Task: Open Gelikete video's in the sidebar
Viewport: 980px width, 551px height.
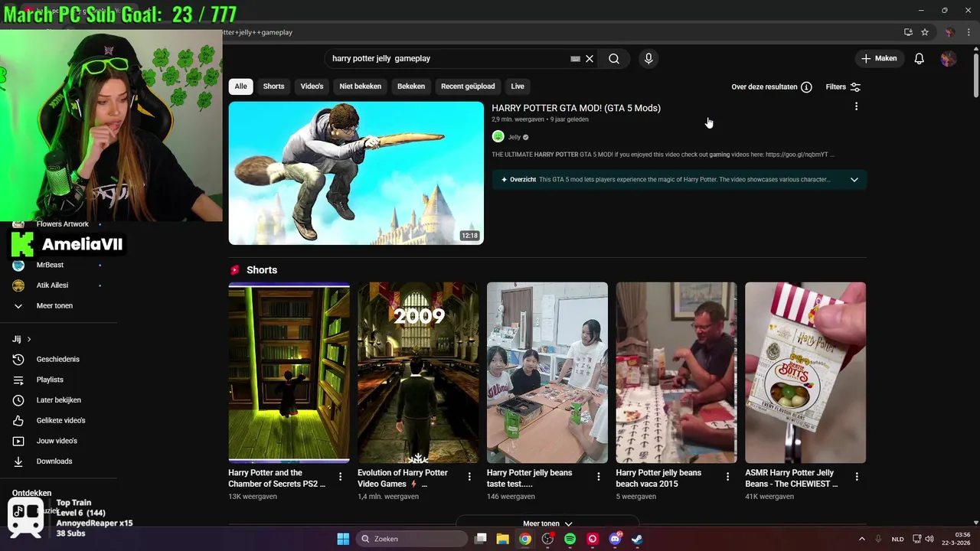Action: point(61,420)
